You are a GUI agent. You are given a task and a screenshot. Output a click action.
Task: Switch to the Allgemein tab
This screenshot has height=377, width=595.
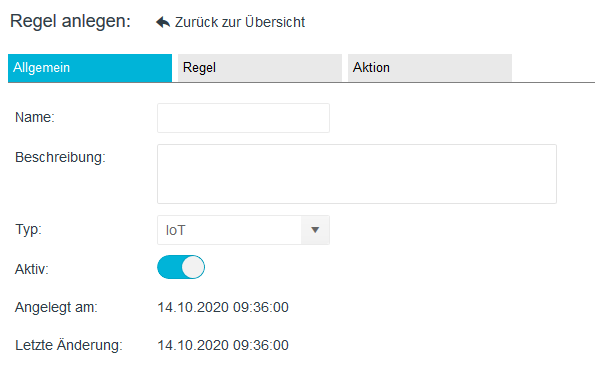(x=90, y=68)
